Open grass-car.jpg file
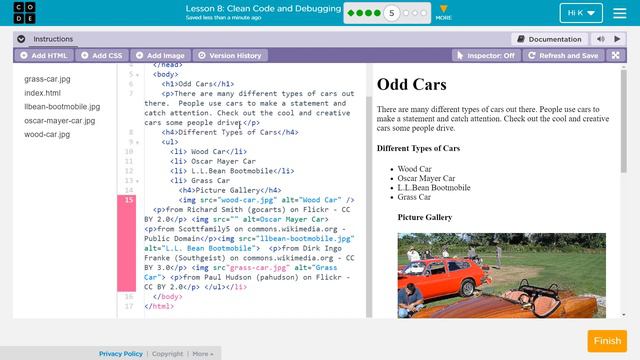The width and height of the screenshot is (640, 360). coord(47,79)
